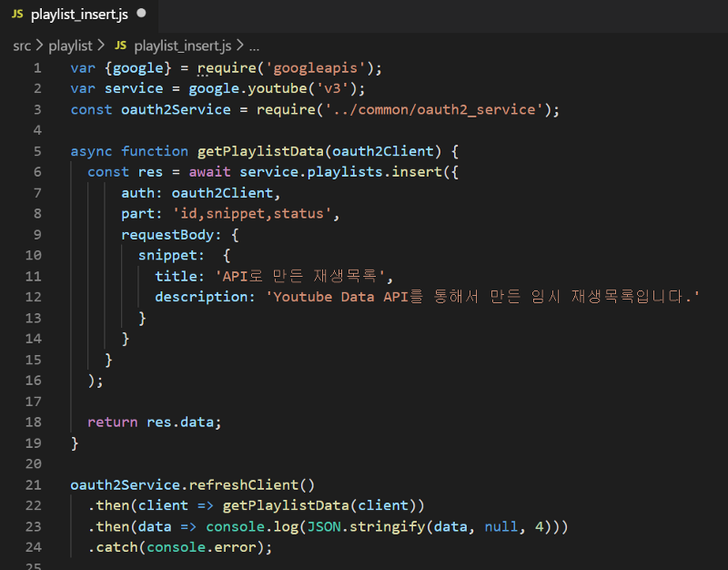Click getPlaylistData function name on line 5
Viewport: 728px width, 570px height.
click(260, 151)
